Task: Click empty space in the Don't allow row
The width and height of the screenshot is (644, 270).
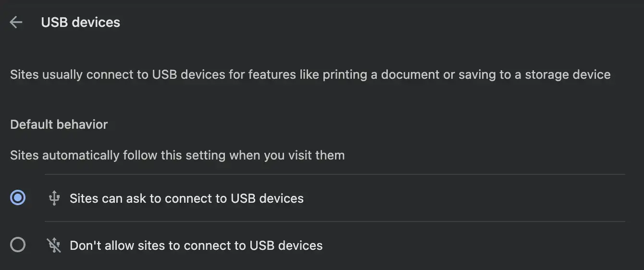Action: (471, 245)
